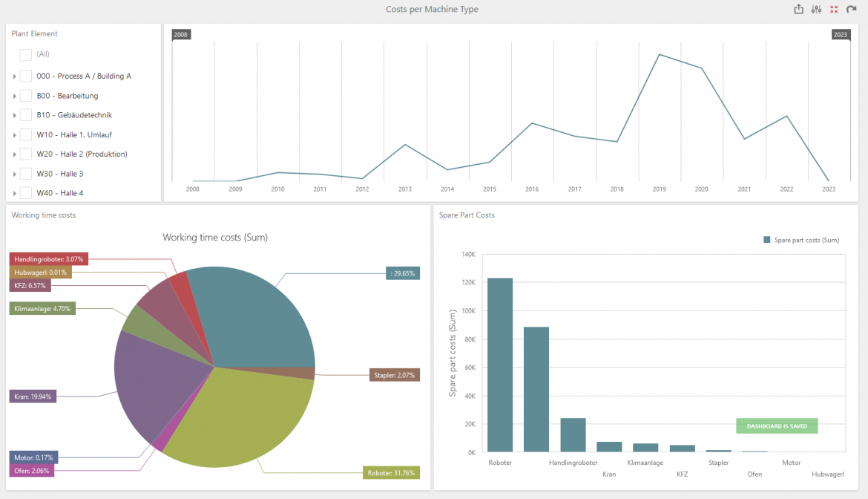Select the 000 - Process A checkbox
868x499 pixels.
point(25,75)
